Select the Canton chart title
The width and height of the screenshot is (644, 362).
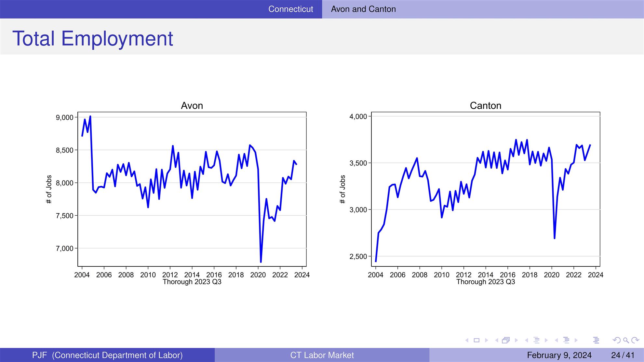click(x=486, y=105)
